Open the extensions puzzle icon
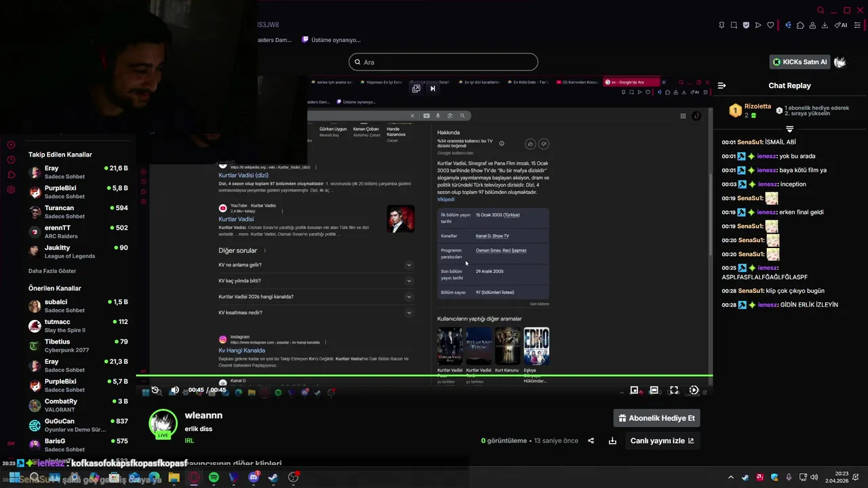This screenshot has height=488, width=868. [x=800, y=25]
